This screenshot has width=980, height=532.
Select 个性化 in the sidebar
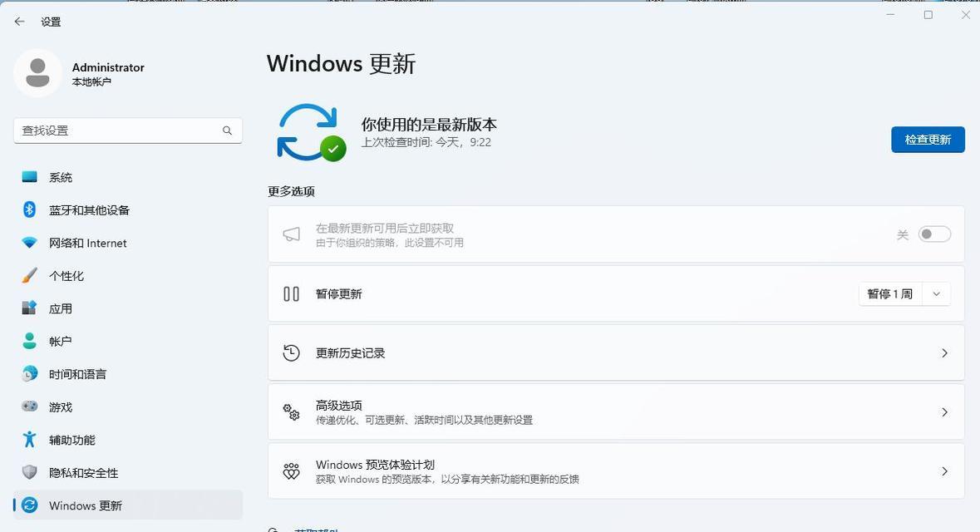[128, 276]
